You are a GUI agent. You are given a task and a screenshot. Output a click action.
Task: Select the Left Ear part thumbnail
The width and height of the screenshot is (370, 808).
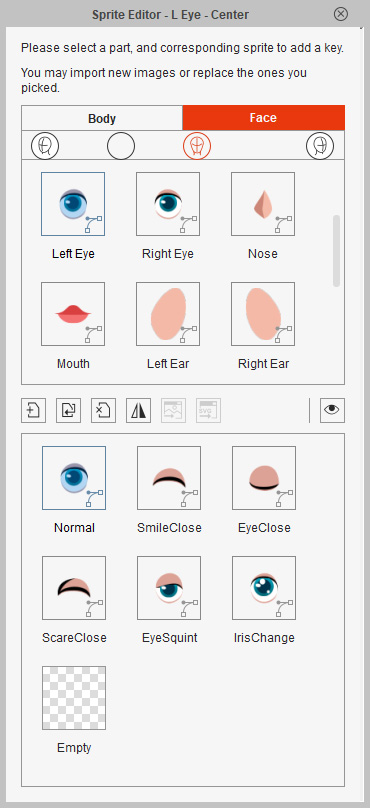(168, 314)
